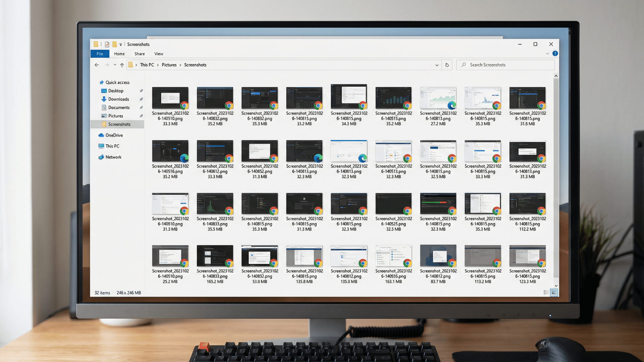644x362 pixels.
Task: Select the 112.2 MB screenshot thumbnail
Action: point(527,203)
